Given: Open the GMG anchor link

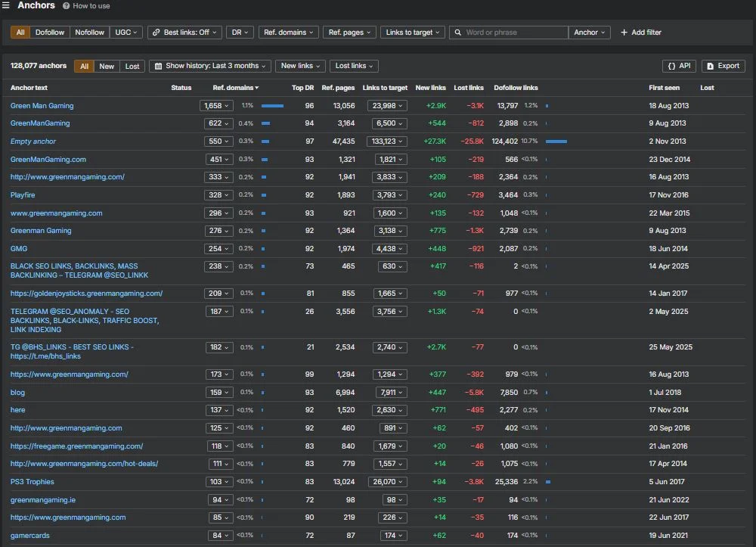Looking at the screenshot, I should tap(19, 249).
